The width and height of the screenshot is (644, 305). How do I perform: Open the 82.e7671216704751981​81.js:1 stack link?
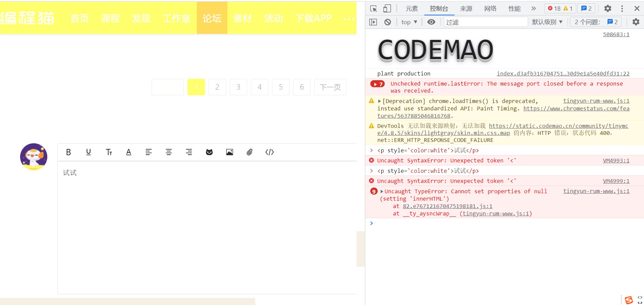tap(448, 206)
